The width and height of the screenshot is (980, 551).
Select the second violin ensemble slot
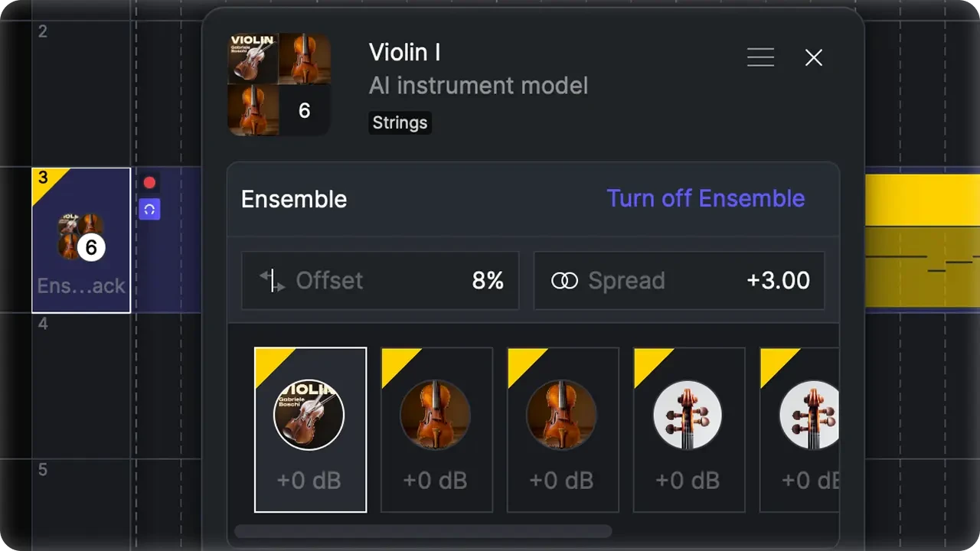(x=436, y=429)
